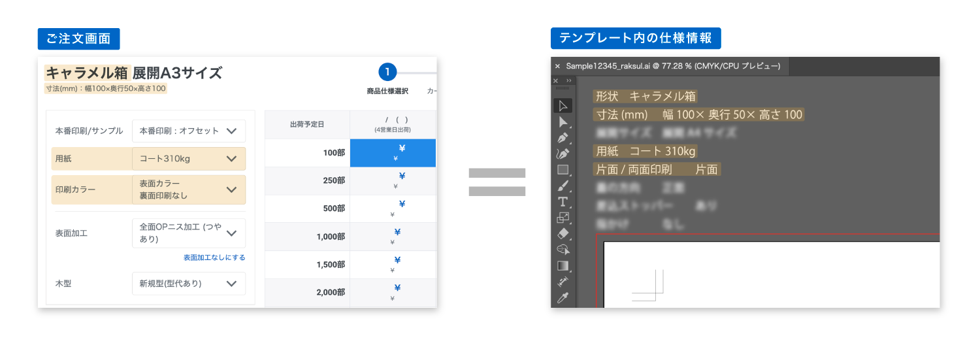The image size is (980, 347).
Task: Open the 全面OPニス加工 dropdown
Action: pyautogui.click(x=189, y=233)
